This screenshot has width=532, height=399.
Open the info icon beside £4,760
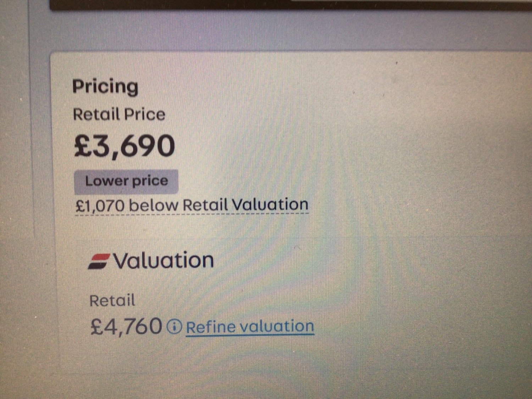(x=174, y=326)
